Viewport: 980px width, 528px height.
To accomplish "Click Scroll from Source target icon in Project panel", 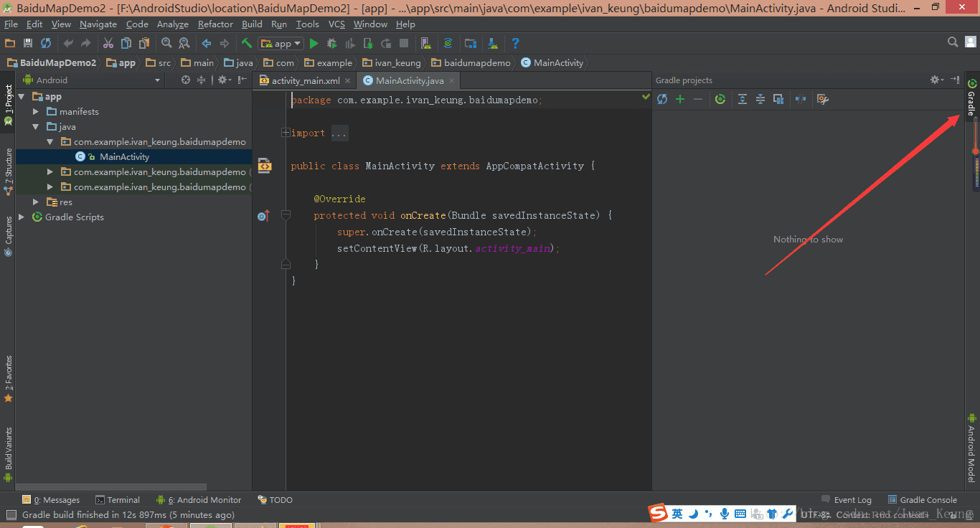I will coord(186,80).
